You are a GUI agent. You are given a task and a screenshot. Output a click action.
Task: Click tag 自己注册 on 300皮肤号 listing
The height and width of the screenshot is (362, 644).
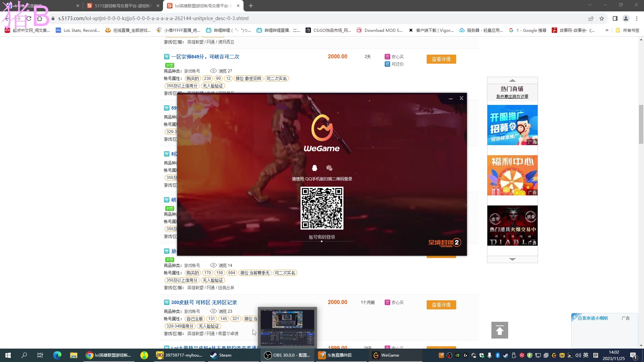click(195, 319)
